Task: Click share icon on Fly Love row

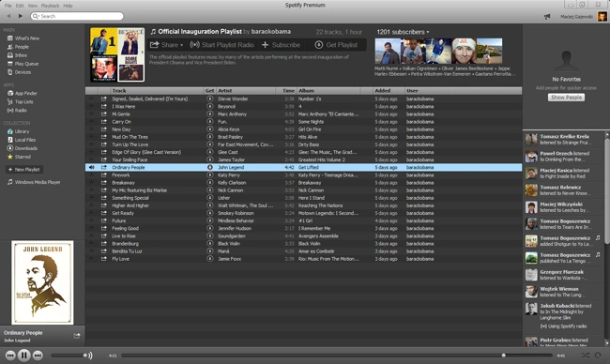Action: click(104, 259)
